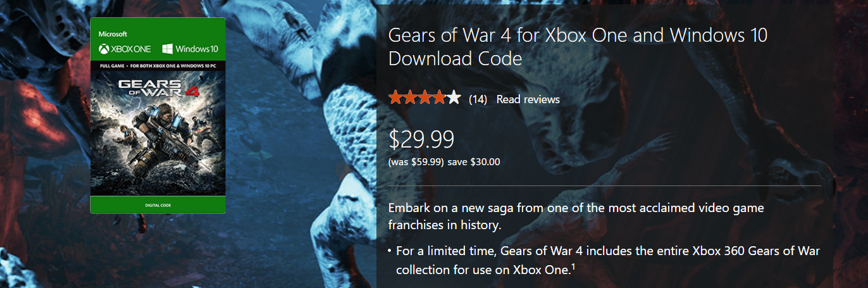The image size is (868, 288).
Task: Click the save $30.00 text
Action: tap(474, 162)
